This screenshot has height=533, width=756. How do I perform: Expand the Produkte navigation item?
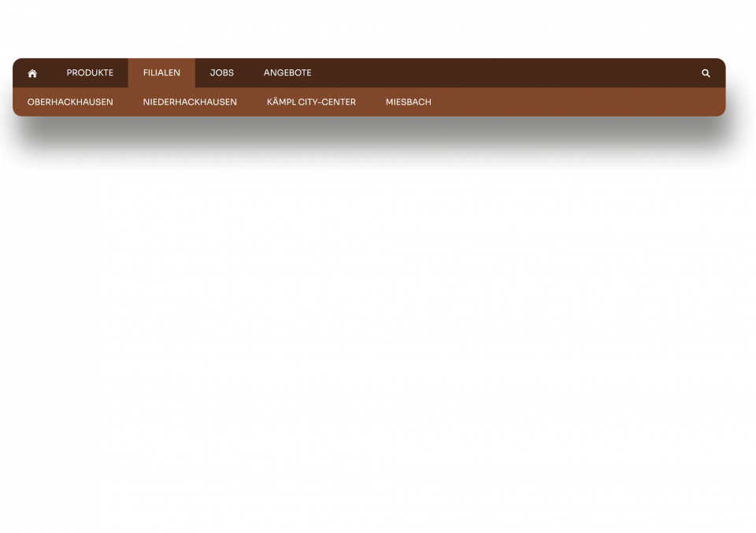(90, 73)
